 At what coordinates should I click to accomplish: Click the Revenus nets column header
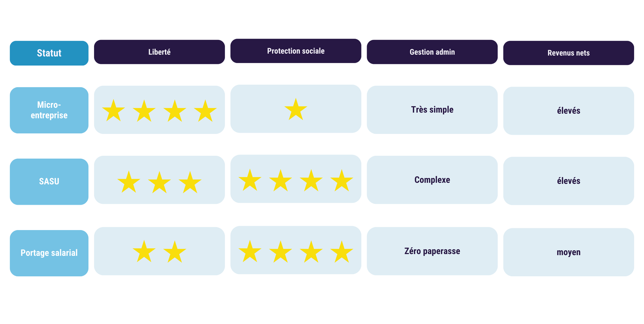pos(568,53)
